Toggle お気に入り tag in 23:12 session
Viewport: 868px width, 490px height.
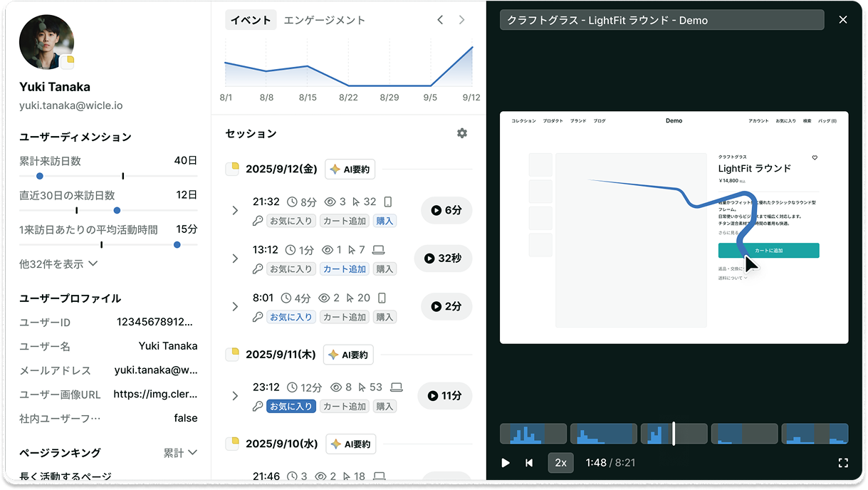[x=291, y=407]
